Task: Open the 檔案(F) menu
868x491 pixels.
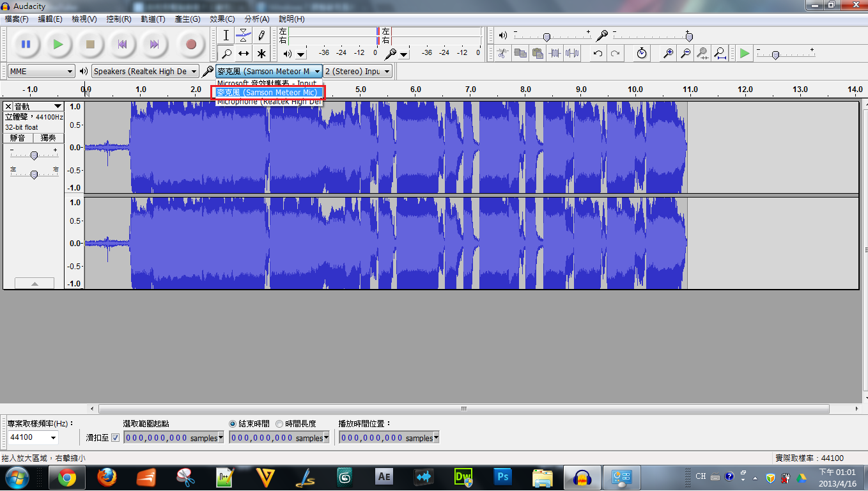Action: (17, 19)
